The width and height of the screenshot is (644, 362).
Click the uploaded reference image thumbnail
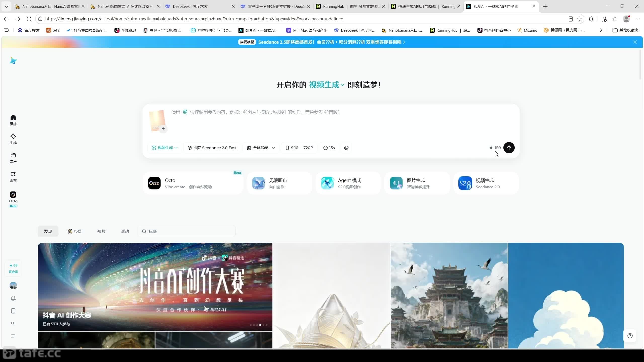157,120
